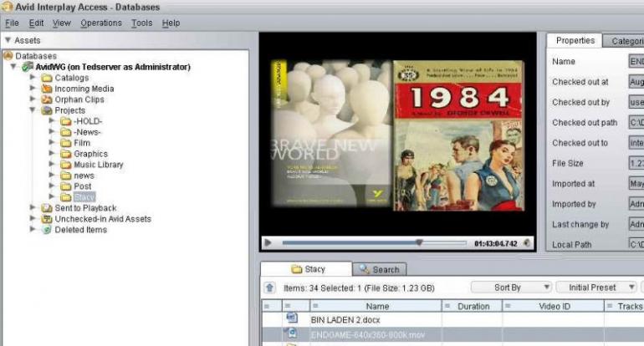The height and width of the screenshot is (346, 644).
Task: Click the Music Library folder icon
Action: [x=66, y=165]
